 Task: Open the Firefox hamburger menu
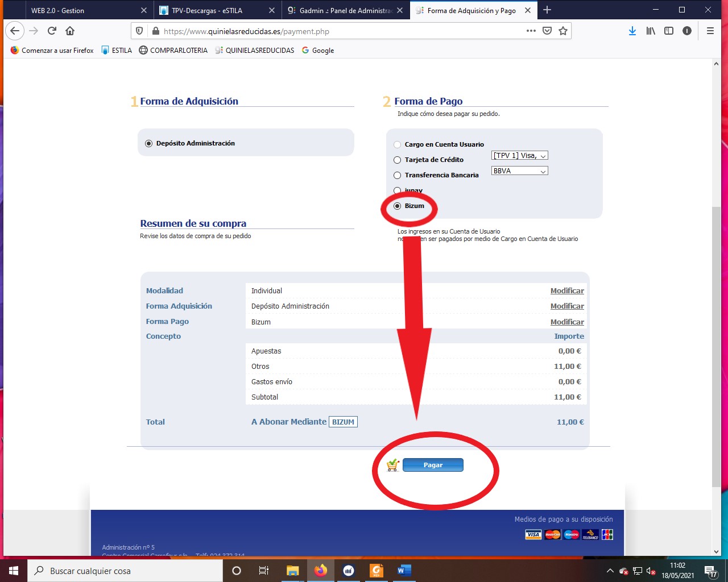coord(710,31)
